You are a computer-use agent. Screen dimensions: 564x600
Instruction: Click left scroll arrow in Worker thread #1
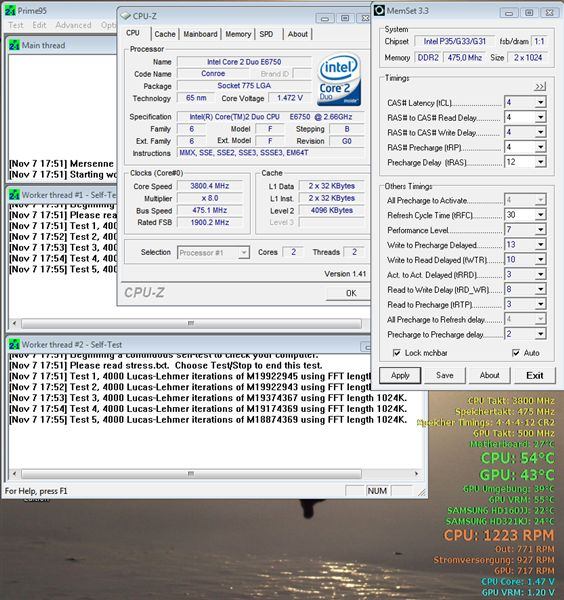point(14,324)
